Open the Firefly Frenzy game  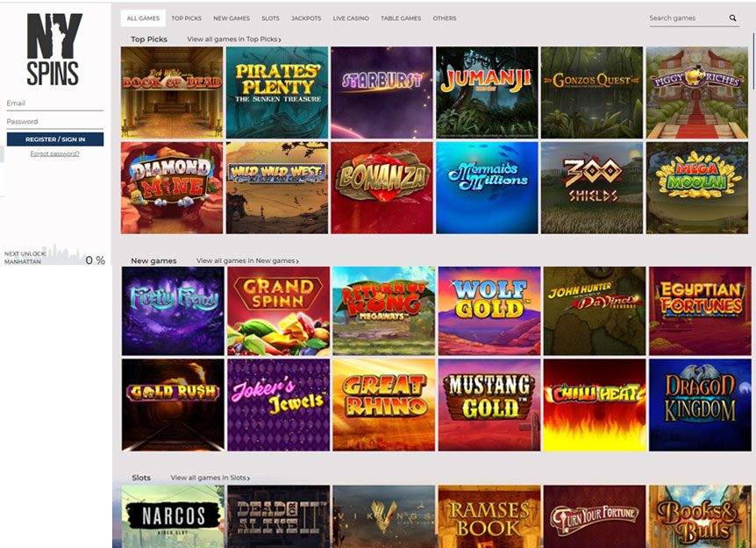(173, 311)
